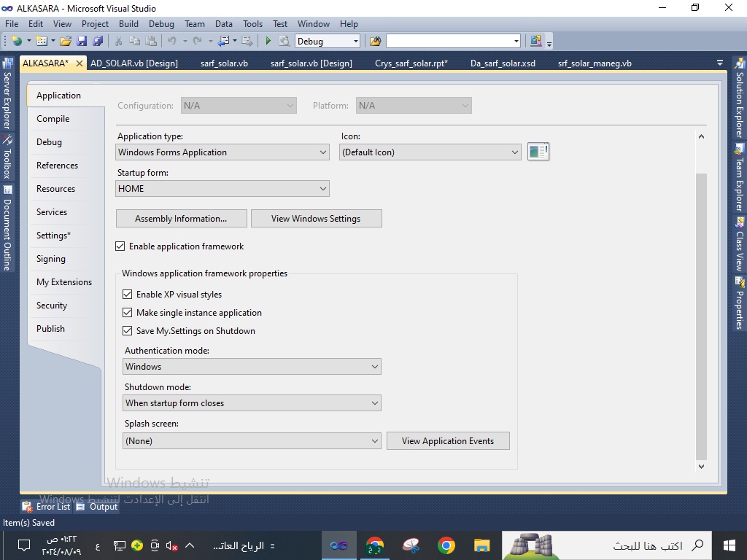Open the Debug configuration dropdown in toolbar

pos(355,42)
